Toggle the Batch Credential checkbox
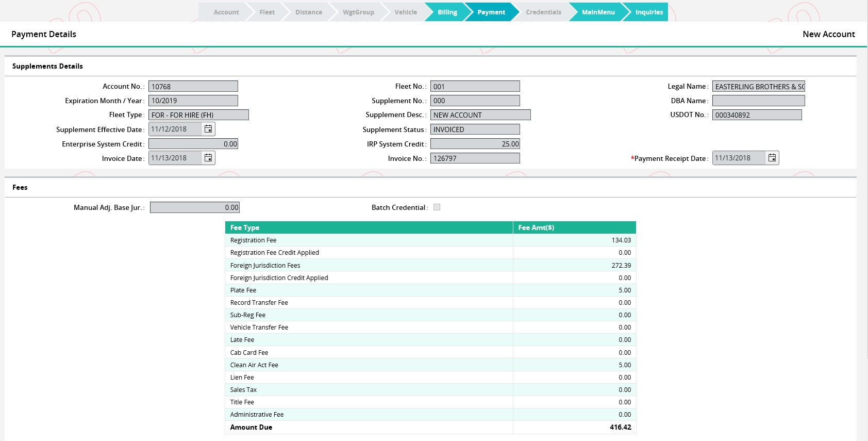868x441 pixels. click(x=437, y=207)
